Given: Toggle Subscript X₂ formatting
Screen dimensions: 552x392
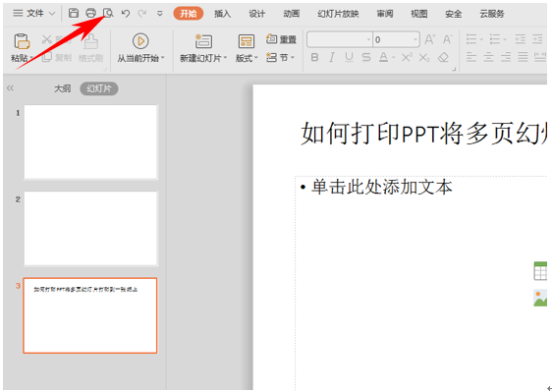Looking at the screenshot, I should coord(424,58).
